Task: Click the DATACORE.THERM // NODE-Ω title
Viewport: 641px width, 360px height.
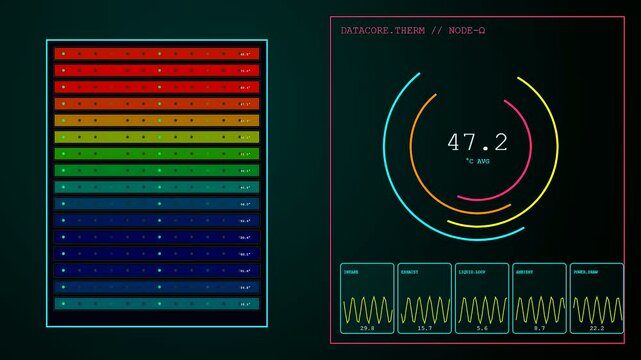Action: pyautogui.click(x=413, y=31)
